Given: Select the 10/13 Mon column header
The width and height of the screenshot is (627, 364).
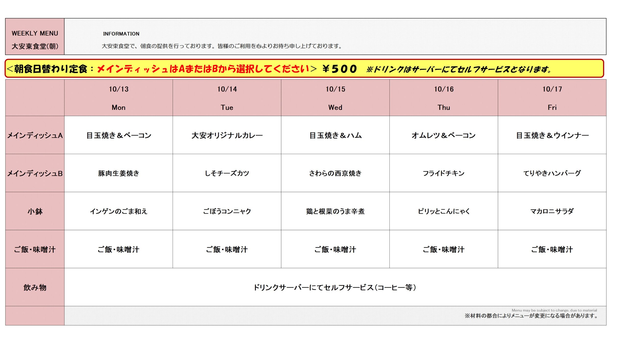Looking at the screenshot, I should (x=119, y=98).
